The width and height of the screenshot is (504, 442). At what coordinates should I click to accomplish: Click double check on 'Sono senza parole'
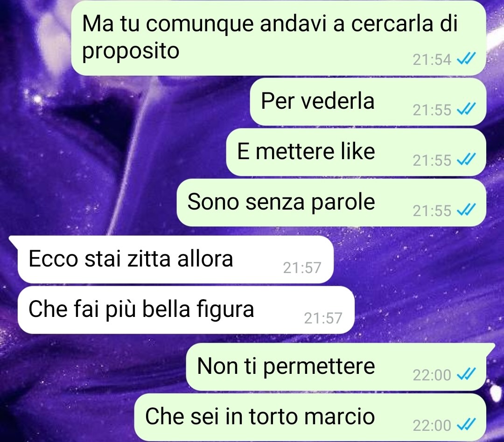pyautogui.click(x=466, y=210)
